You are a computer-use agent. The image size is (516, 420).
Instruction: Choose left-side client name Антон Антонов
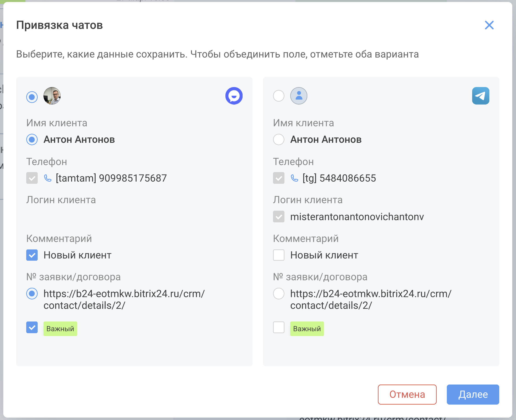point(32,140)
